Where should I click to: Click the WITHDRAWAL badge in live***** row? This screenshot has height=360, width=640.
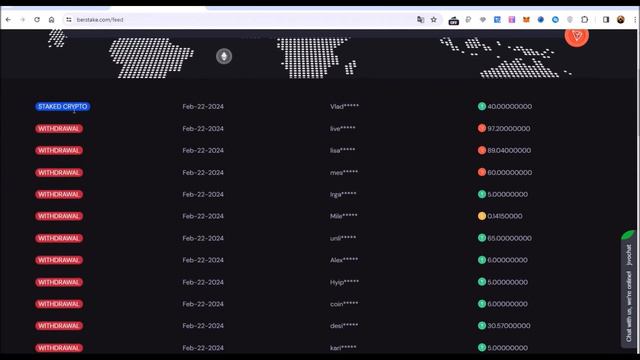[x=59, y=129]
